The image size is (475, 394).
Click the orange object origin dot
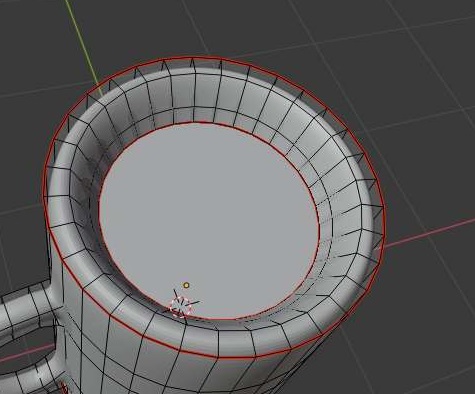point(186,285)
